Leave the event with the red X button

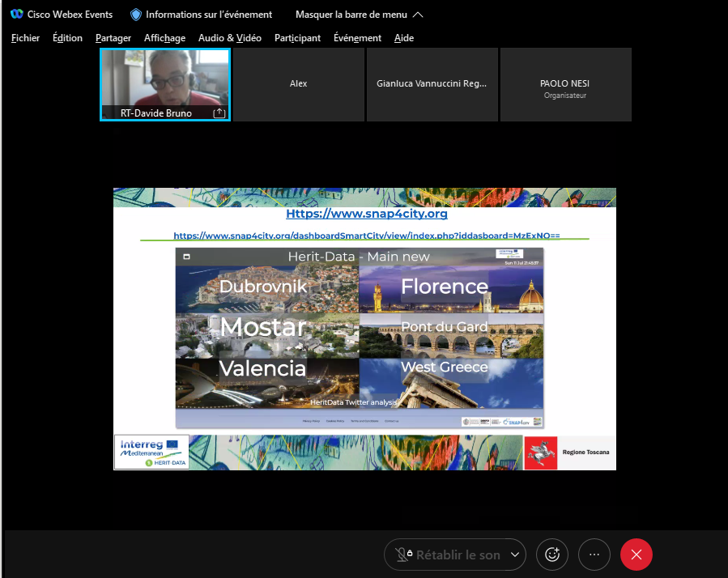[636, 555]
